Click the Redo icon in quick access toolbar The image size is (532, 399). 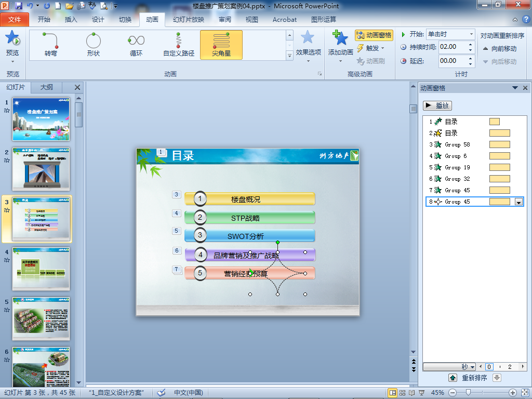(x=47, y=6)
